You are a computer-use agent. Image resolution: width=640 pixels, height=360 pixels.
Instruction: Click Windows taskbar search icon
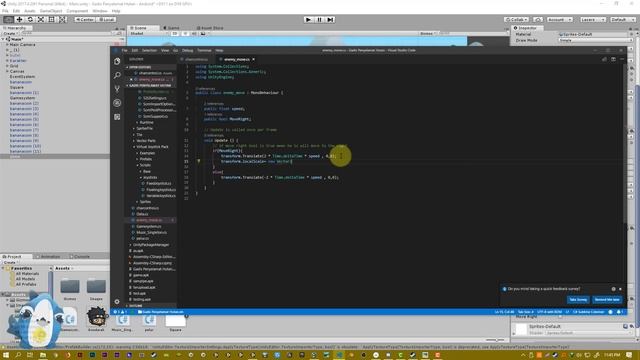point(18,355)
